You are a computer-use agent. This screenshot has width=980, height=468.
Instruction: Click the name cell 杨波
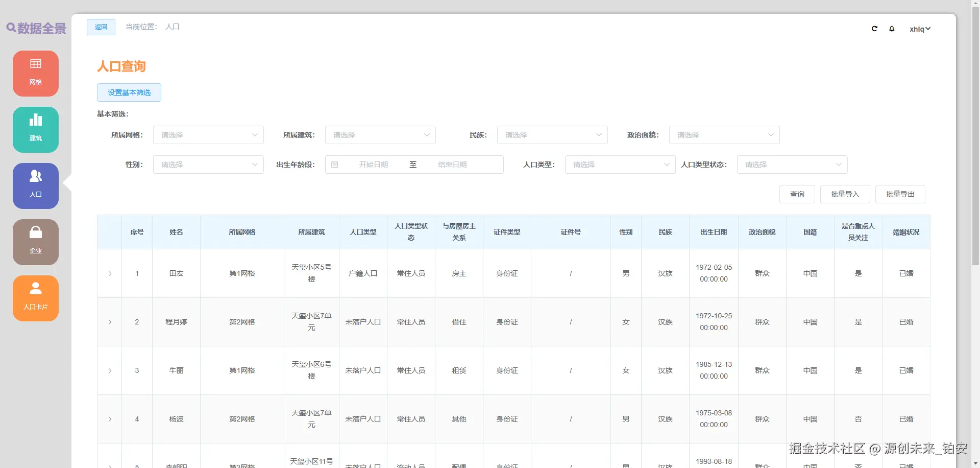176,419
